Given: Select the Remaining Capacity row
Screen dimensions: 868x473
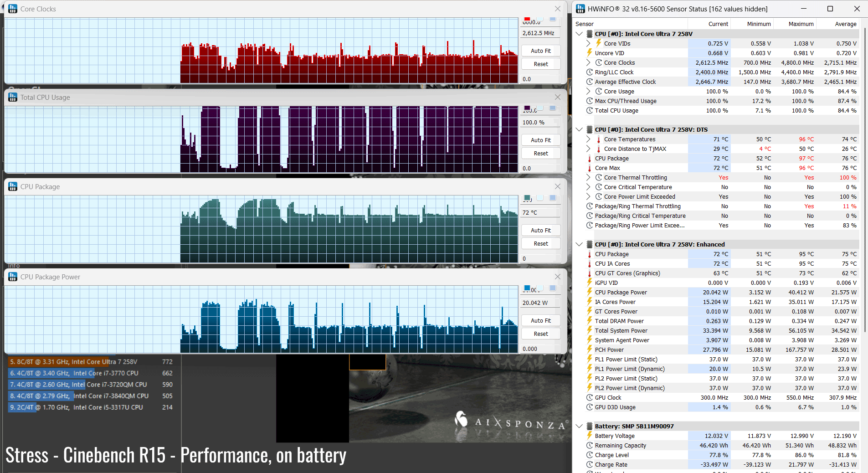Looking at the screenshot, I should click(x=722, y=445).
